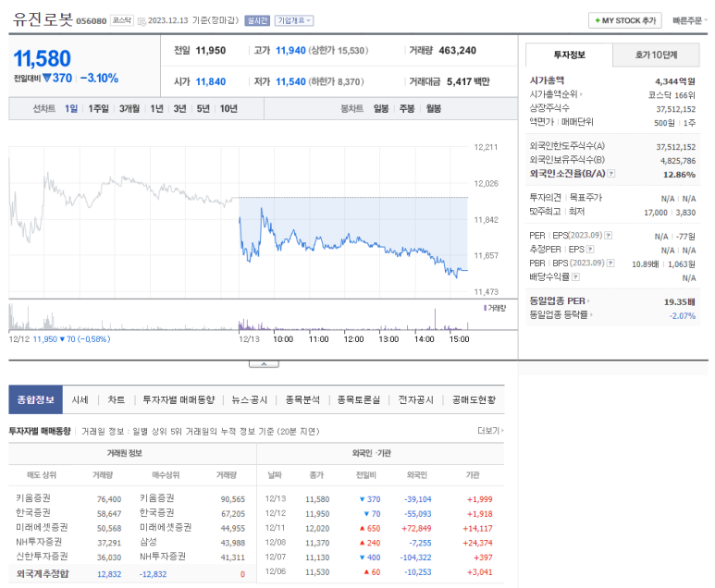Select 1년 line chart period
Viewport: 715px width, 588px height.
point(157,108)
